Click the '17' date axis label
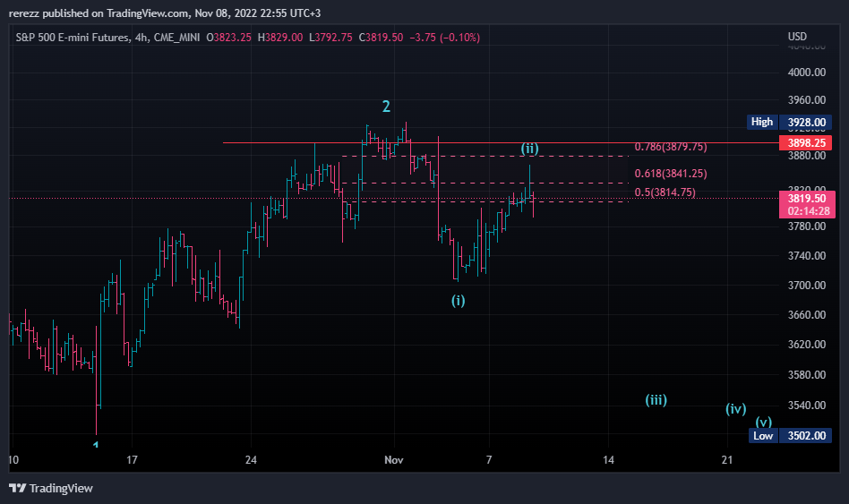This screenshot has width=849, height=504. (133, 460)
